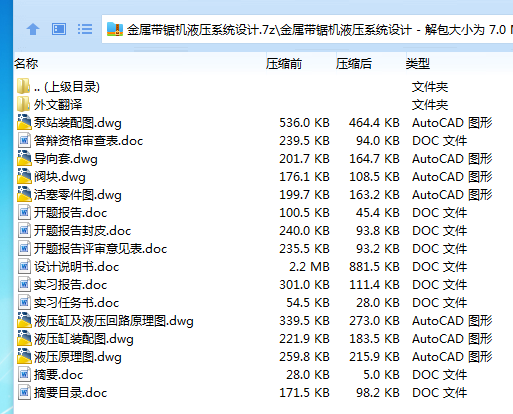Click the 2.2 MB uncompressed size value
The height and width of the screenshot is (414, 513).
(309, 267)
